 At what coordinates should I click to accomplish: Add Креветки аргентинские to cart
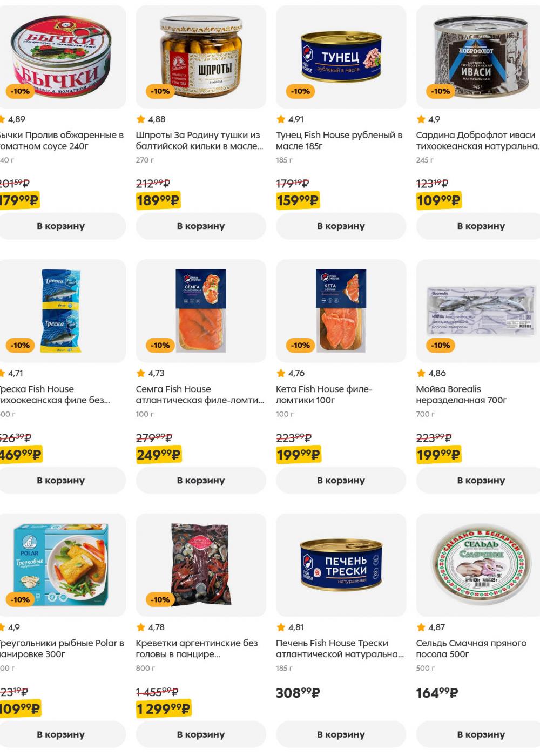tap(201, 734)
